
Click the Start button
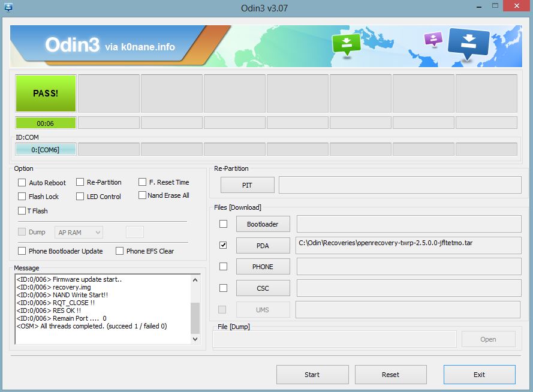312,375
